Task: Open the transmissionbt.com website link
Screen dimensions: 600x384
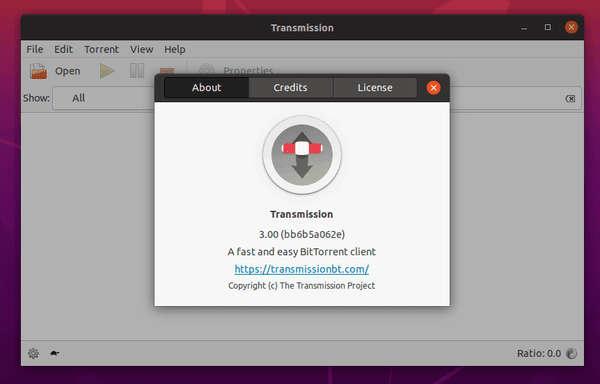Action: [x=302, y=269]
